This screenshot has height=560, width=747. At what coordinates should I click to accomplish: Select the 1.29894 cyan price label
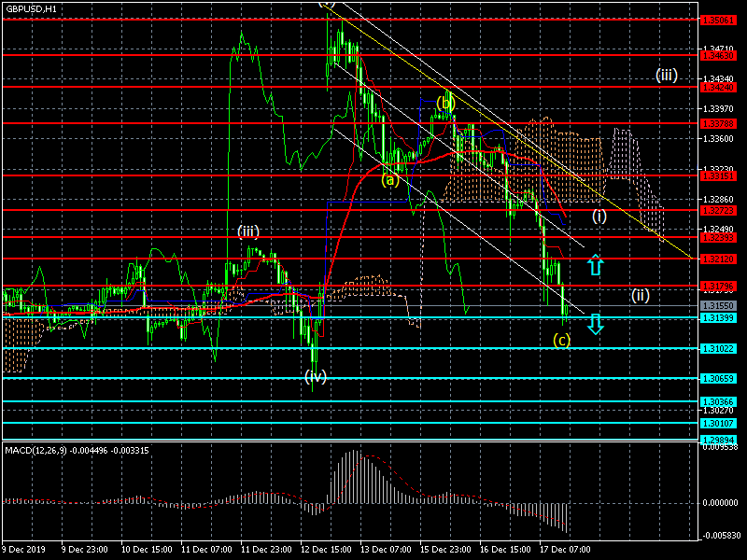click(718, 439)
